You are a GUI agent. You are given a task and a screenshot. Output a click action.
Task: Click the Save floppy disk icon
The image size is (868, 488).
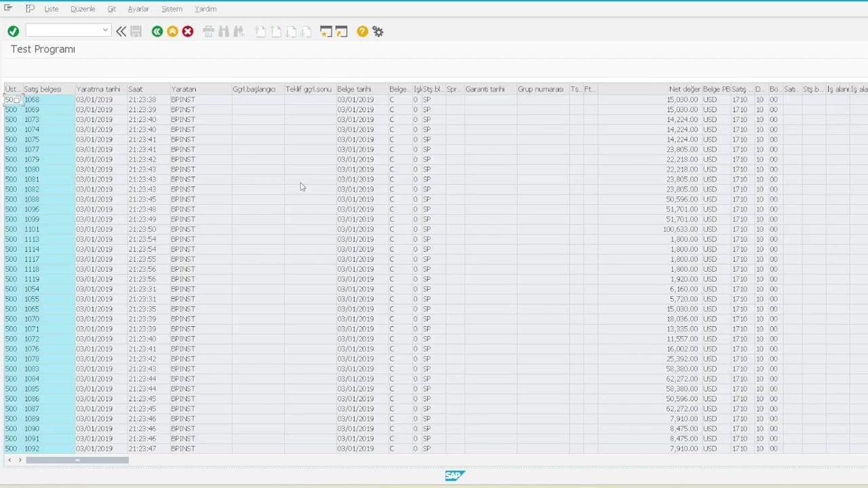point(136,31)
